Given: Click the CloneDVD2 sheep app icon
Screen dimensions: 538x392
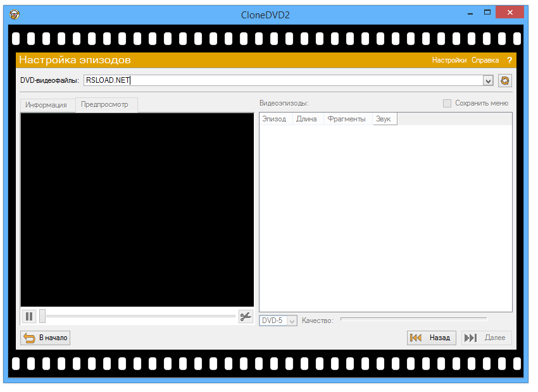Looking at the screenshot, I should (15, 15).
